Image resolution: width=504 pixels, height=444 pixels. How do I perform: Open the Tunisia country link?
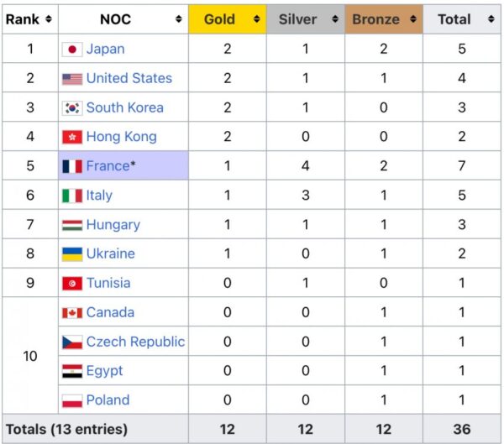108,283
